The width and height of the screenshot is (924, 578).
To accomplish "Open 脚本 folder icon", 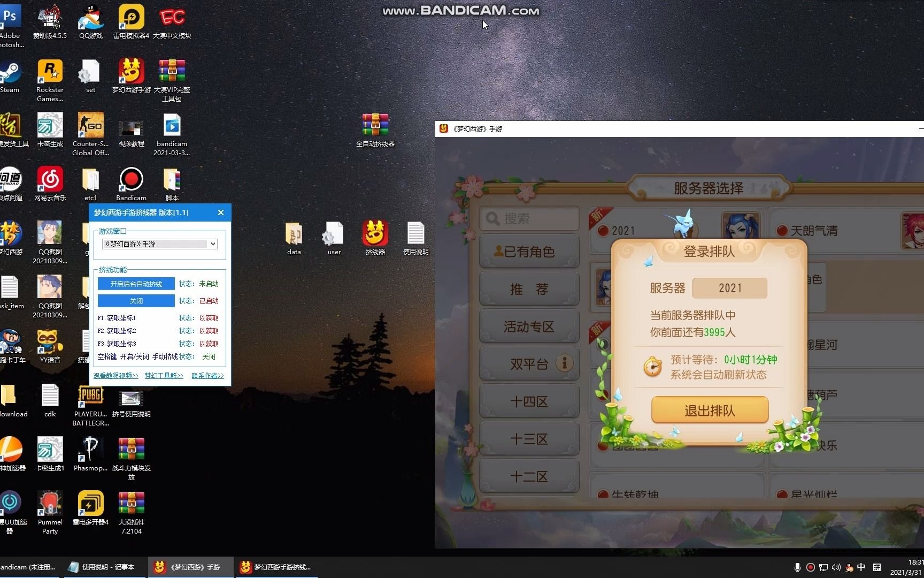I will point(172,184).
